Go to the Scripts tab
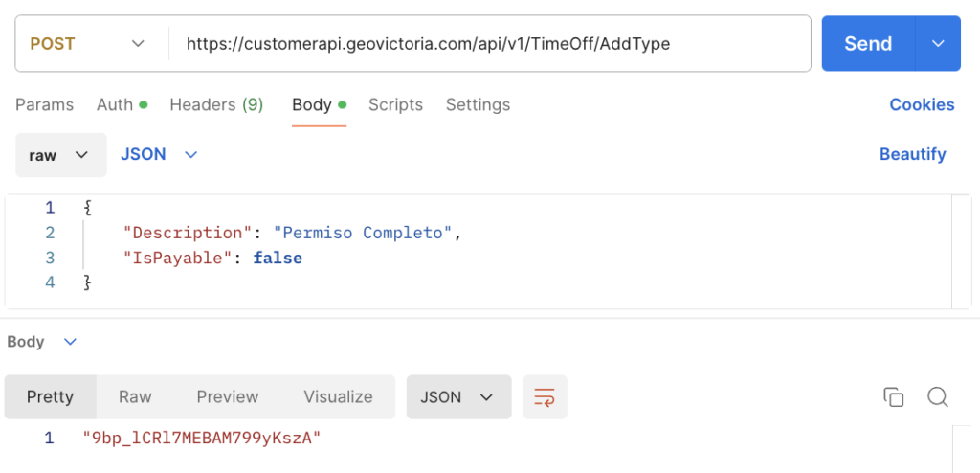This screenshot has height=473, width=980. tap(395, 105)
